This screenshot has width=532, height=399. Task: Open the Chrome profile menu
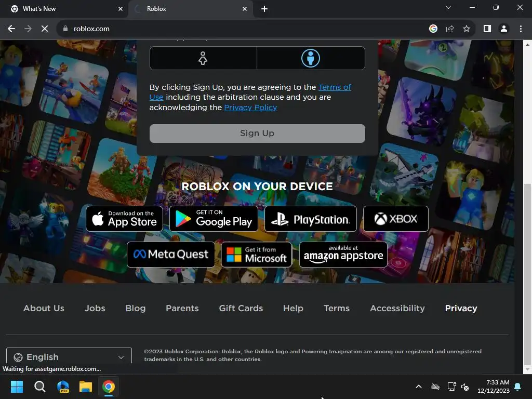click(x=504, y=29)
